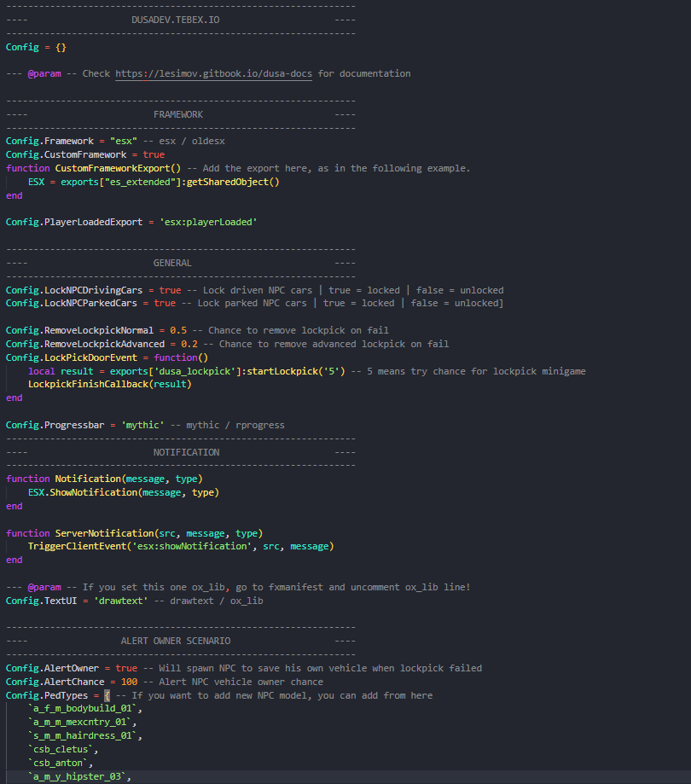Click the a_f_m_bodybuild_01 ped entry

coord(83,708)
